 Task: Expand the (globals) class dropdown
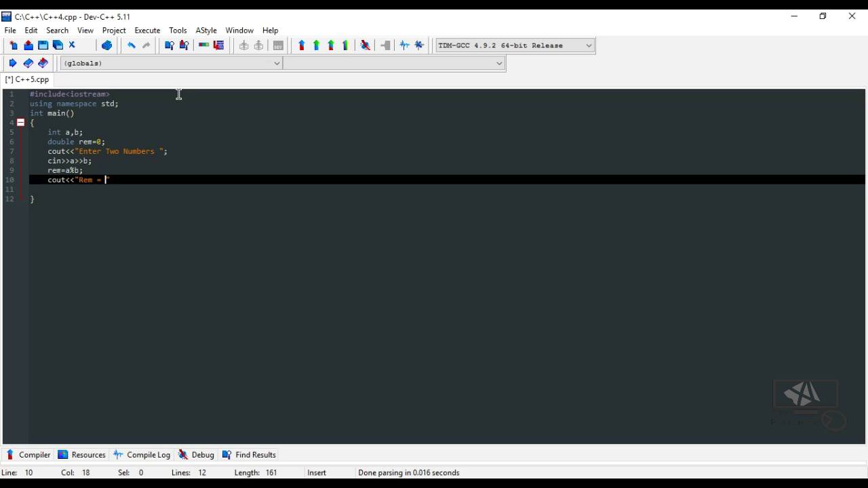(171, 63)
